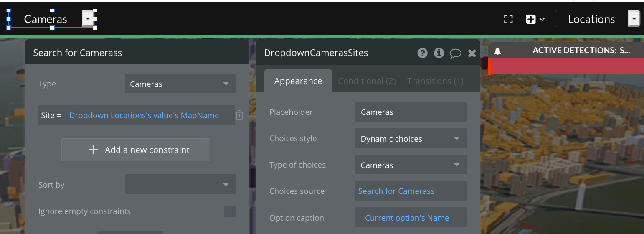Expand the Locations dropdown arrow
Viewport: 644px width, 234px height.
(x=634, y=19)
